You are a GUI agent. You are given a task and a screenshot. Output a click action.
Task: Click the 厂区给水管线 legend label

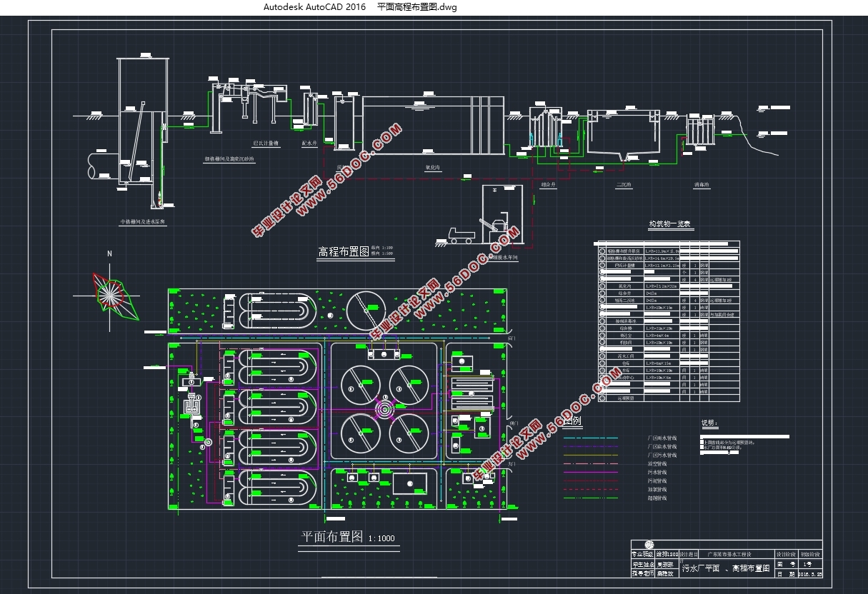(x=661, y=446)
